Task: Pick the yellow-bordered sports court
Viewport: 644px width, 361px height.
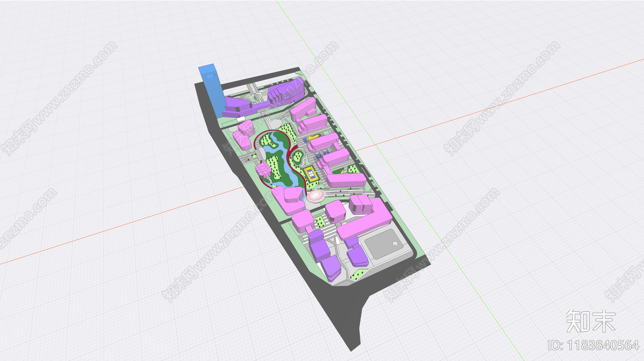Action: click(311, 175)
